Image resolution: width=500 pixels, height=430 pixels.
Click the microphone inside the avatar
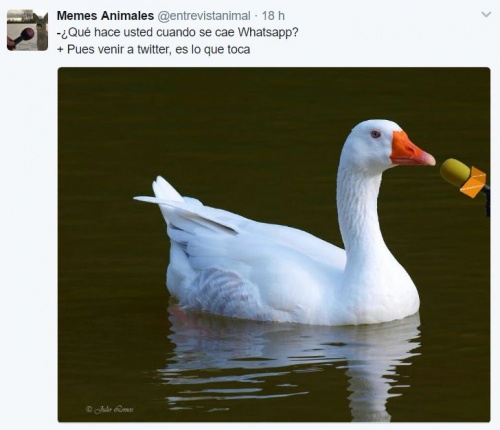click(x=22, y=38)
